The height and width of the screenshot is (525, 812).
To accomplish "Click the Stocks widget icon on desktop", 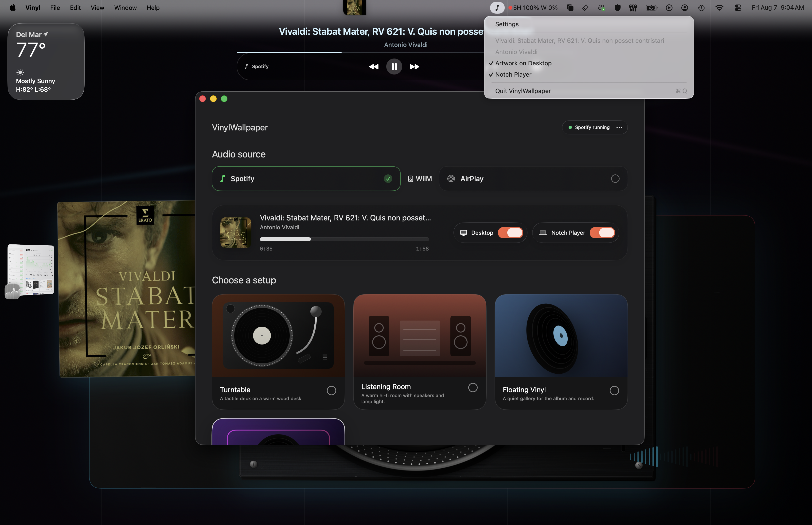I will coord(12,291).
